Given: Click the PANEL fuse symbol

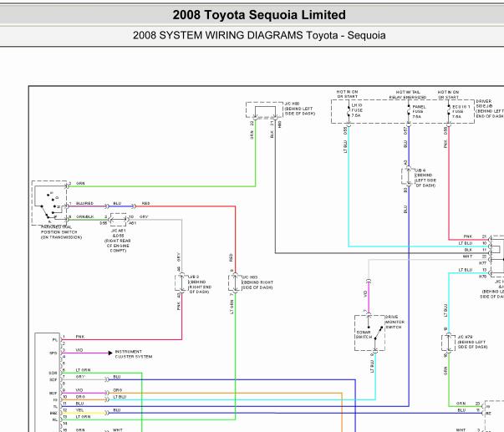Looking at the screenshot, I should (x=409, y=111).
